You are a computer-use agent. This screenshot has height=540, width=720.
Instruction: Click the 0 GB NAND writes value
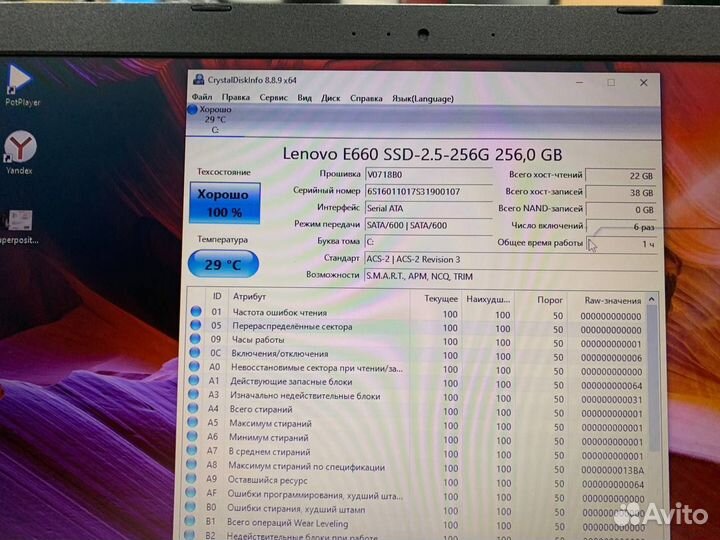coord(621,210)
